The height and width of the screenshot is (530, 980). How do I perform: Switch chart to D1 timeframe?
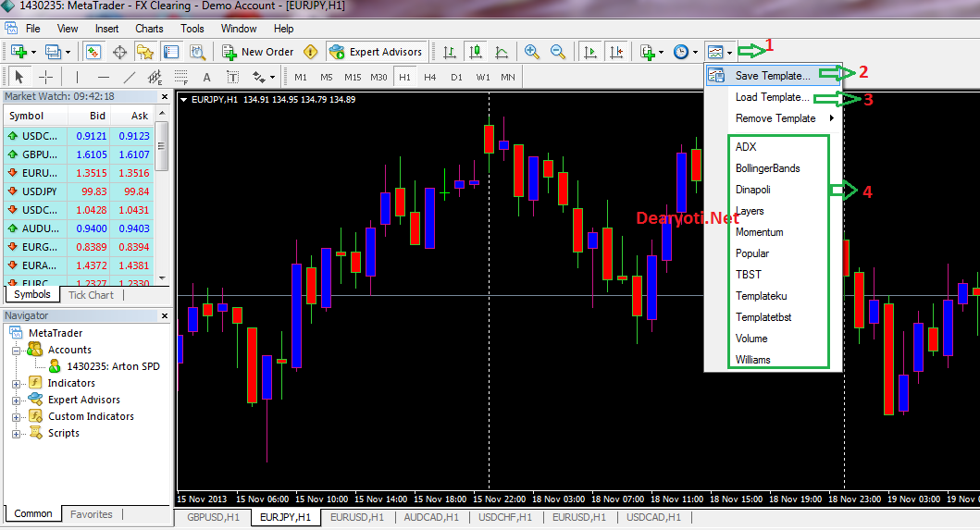point(456,77)
